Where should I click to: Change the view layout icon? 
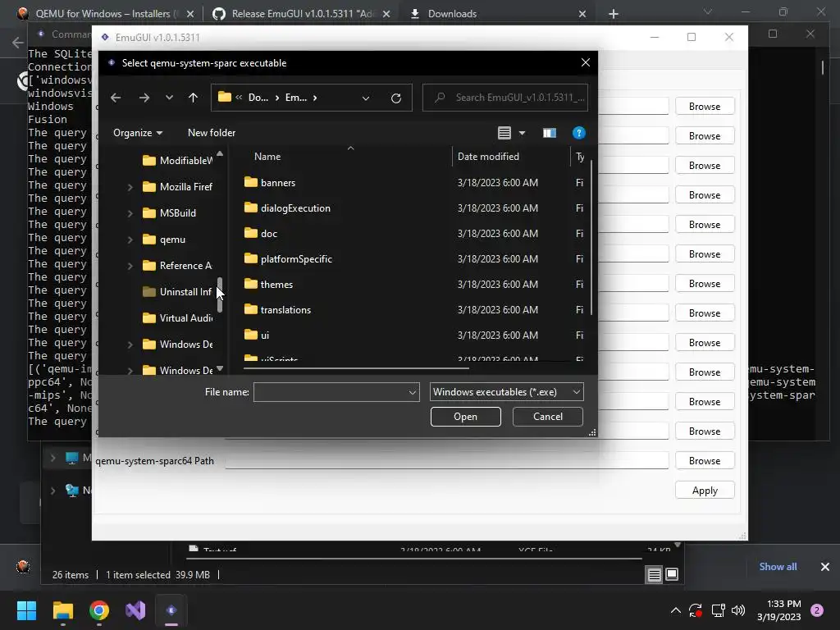pos(504,133)
